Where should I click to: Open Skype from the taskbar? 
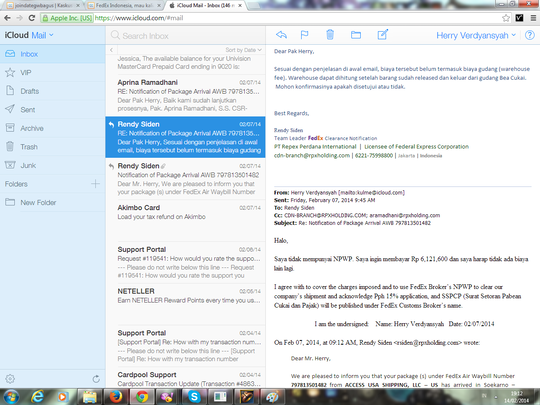(x=194, y=397)
